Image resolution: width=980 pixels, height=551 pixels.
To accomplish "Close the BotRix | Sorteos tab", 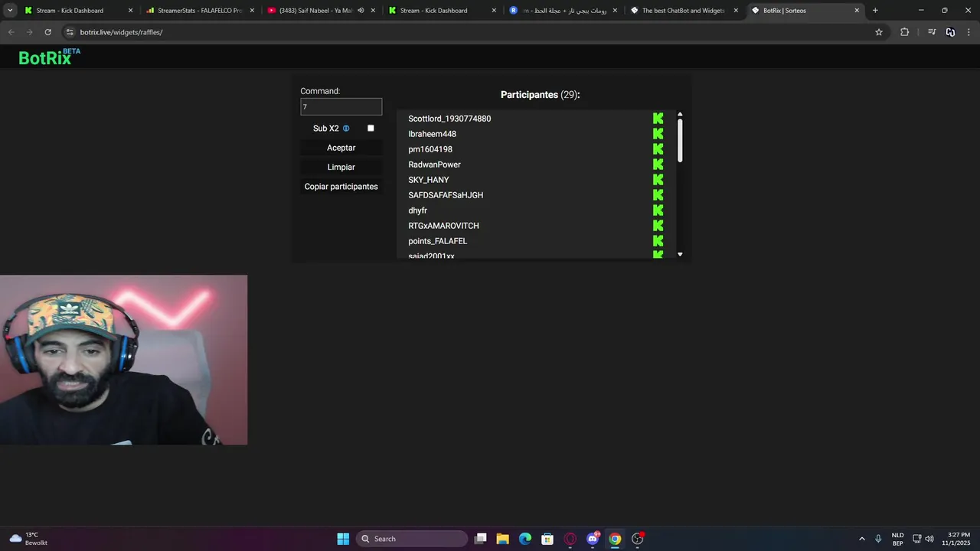I will tap(857, 11).
